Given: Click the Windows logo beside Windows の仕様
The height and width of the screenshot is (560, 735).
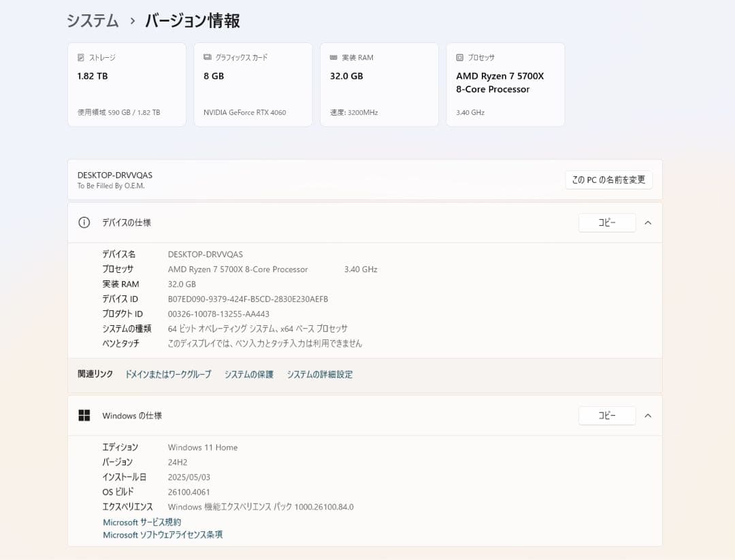Looking at the screenshot, I should click(84, 415).
